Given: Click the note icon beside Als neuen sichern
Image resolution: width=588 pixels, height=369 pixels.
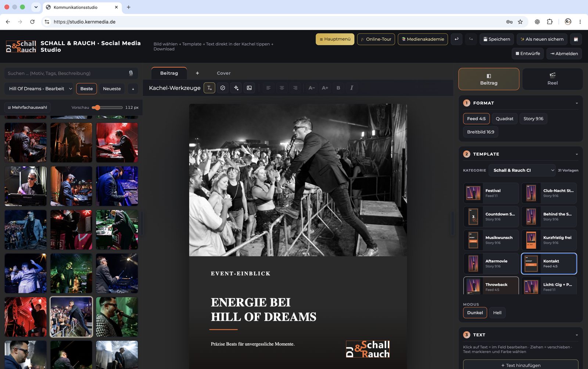Looking at the screenshot, I should click(576, 39).
